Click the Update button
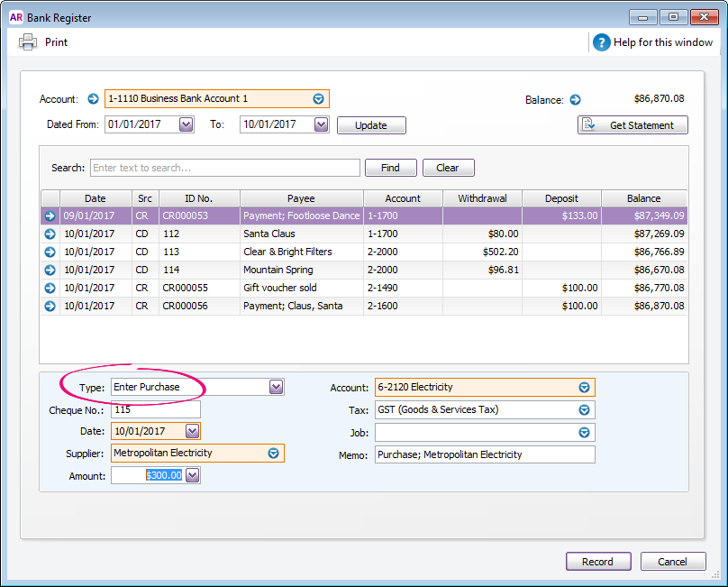The image size is (728, 587). point(371,126)
